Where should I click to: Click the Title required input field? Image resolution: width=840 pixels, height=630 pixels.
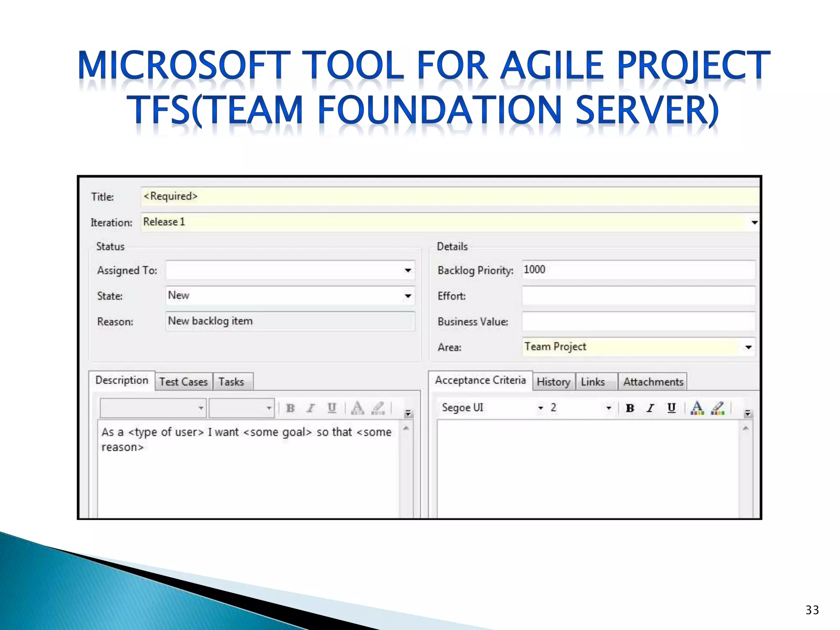[449, 196]
